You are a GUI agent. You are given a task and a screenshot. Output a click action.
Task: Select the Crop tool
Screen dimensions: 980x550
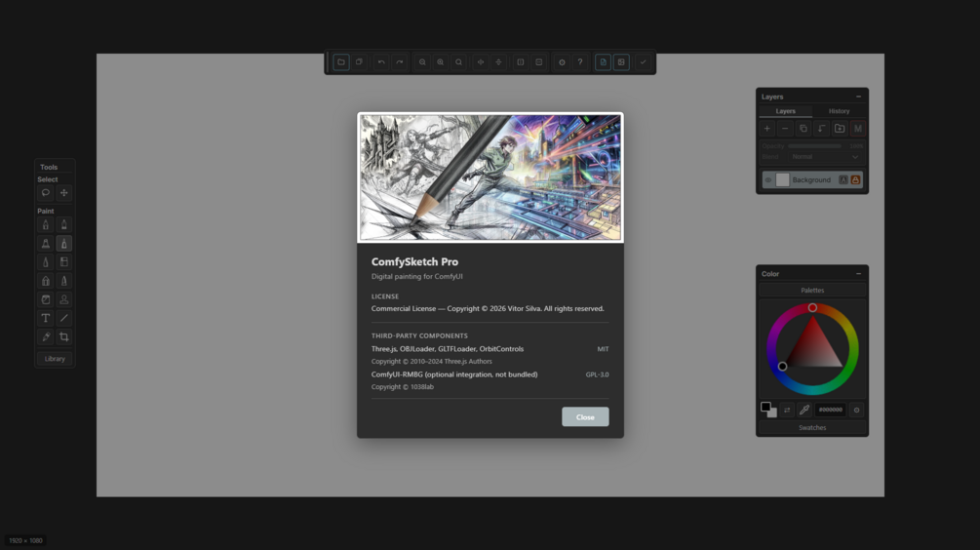click(63, 336)
